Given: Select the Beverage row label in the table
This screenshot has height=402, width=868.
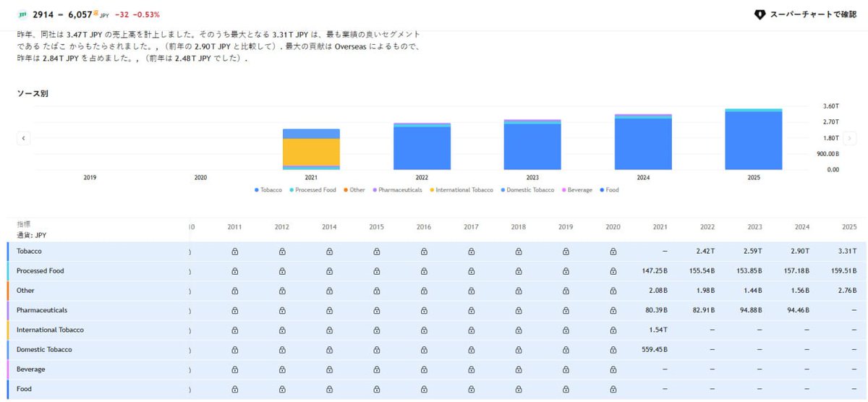Looking at the screenshot, I should coord(31,369).
